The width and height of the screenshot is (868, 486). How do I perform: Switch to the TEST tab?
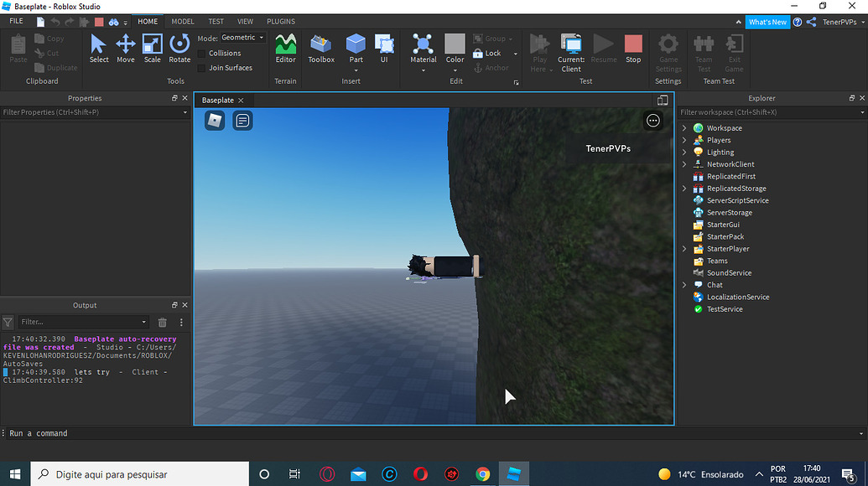216,22
